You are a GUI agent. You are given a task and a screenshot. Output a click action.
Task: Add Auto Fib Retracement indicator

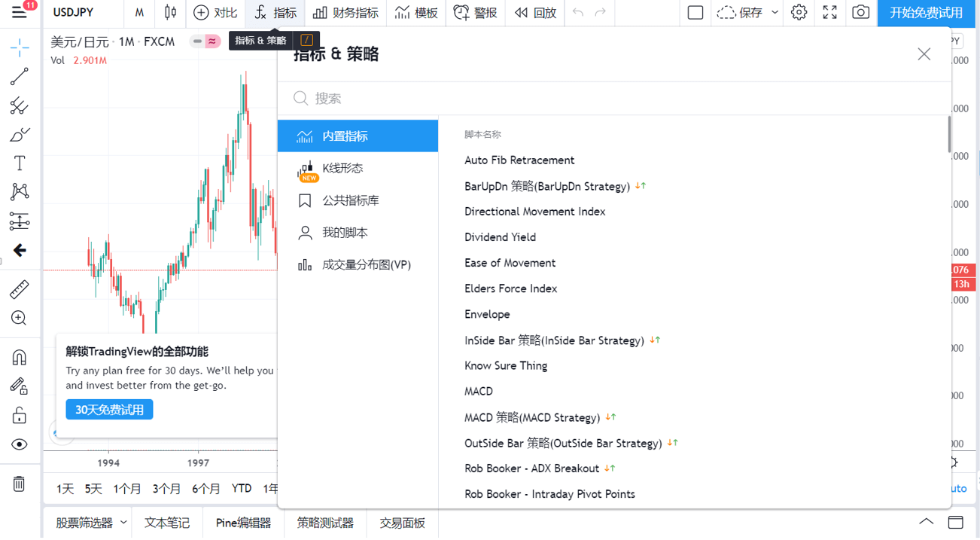point(519,160)
